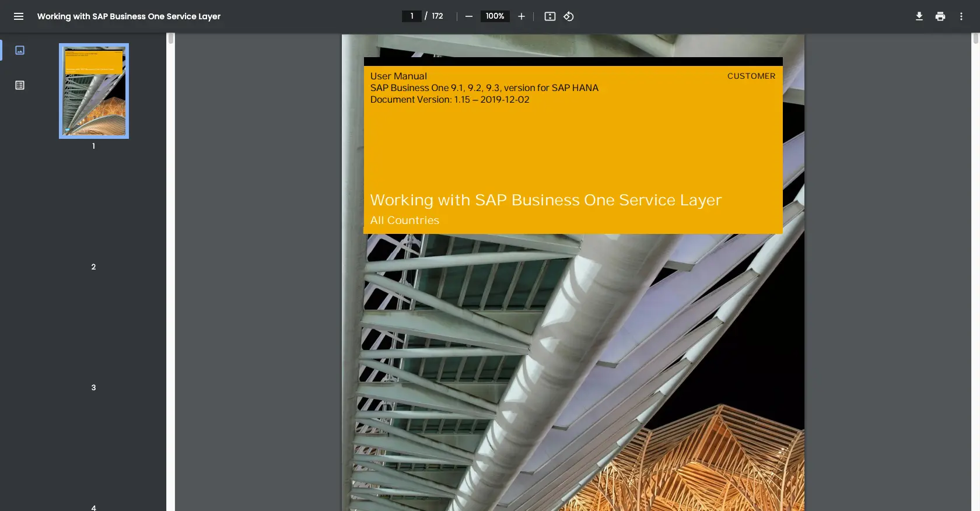
Task: Open the more actions three-dot menu
Action: [x=961, y=16]
